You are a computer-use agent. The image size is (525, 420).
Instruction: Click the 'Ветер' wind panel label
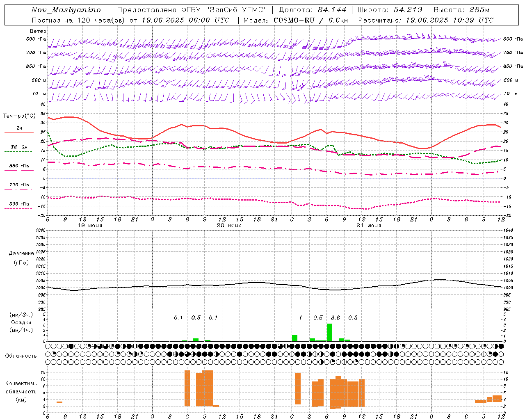(38, 31)
